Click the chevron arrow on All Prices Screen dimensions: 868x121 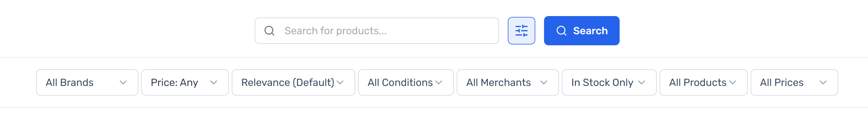[823, 83]
